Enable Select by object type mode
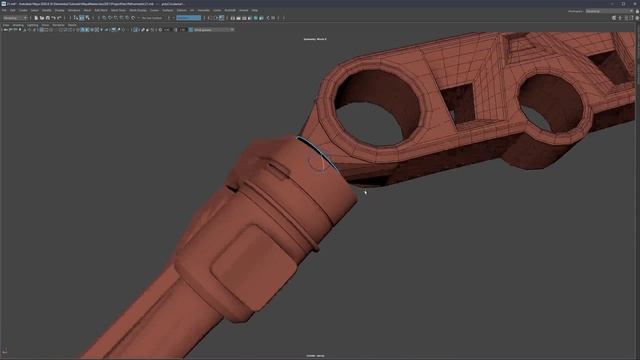Image resolution: width=640 pixels, height=360 pixels. (x=82, y=18)
